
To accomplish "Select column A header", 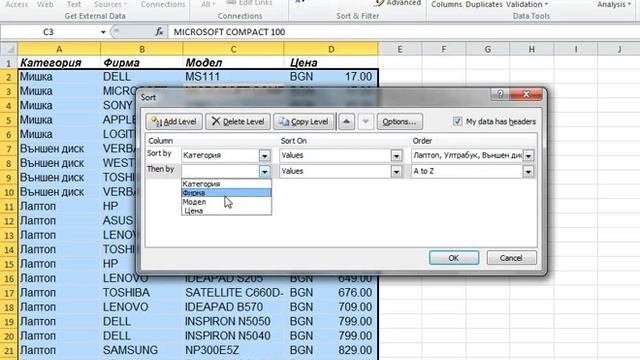I will coord(59,49).
